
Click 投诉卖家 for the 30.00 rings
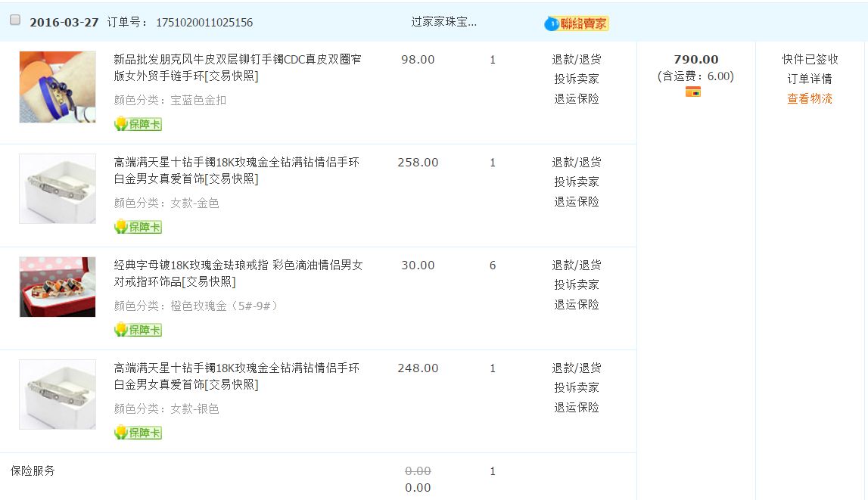[x=576, y=285]
